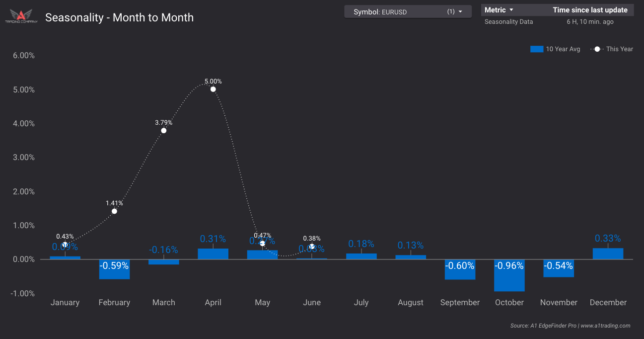Viewport: 644px width, 339px height.
Task: Expand the Metric column sort arrow
Action: pyautogui.click(x=511, y=10)
